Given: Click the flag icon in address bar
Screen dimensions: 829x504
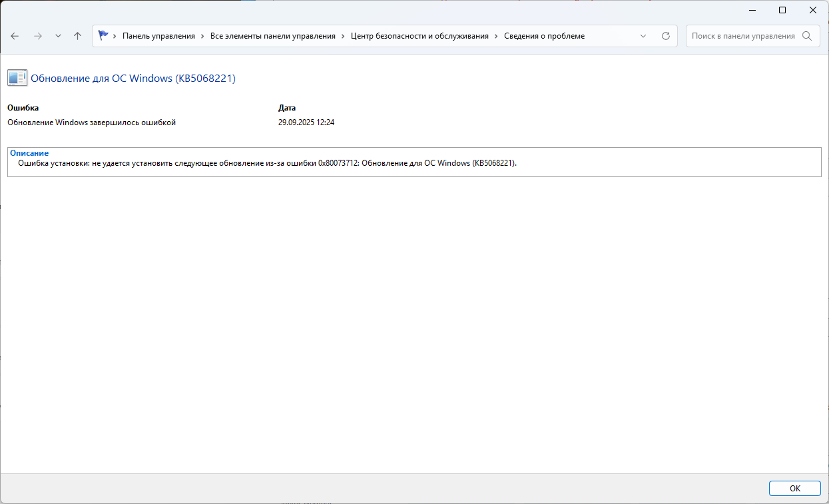Looking at the screenshot, I should pyautogui.click(x=103, y=36).
